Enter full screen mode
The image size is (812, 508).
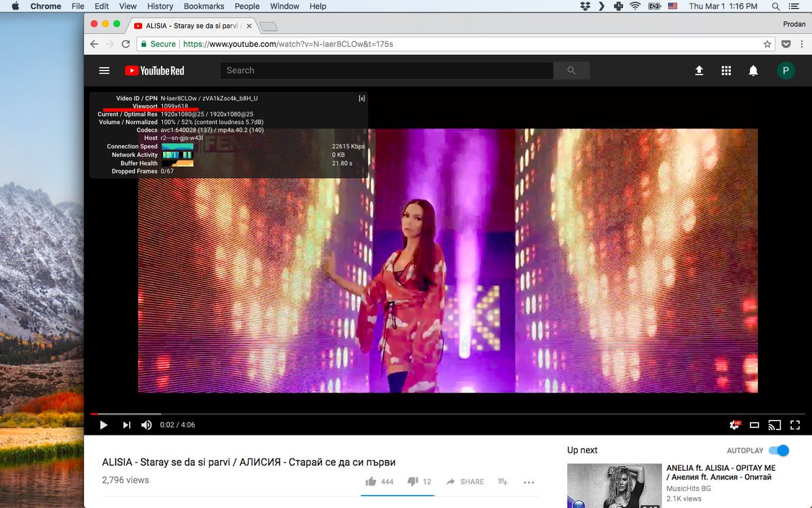(795, 425)
